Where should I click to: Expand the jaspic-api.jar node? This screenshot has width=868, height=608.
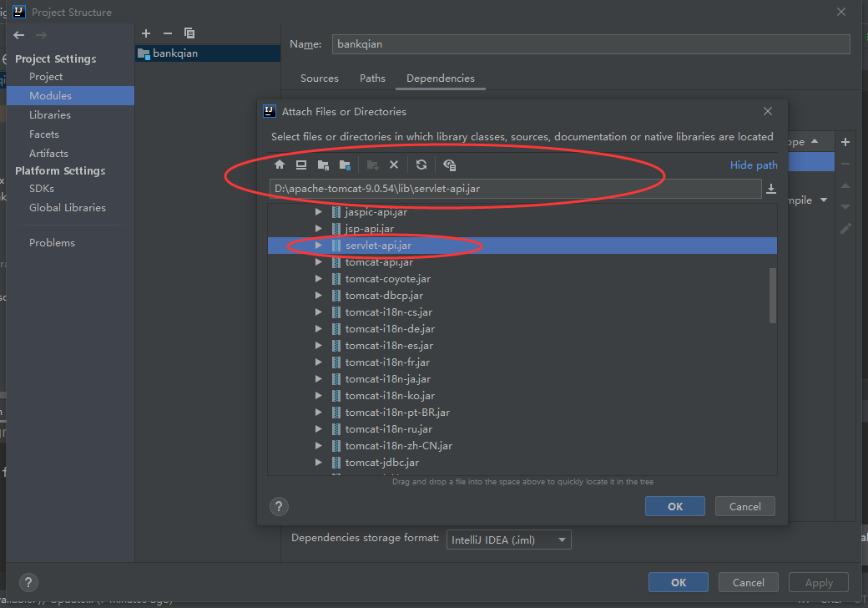tap(318, 211)
